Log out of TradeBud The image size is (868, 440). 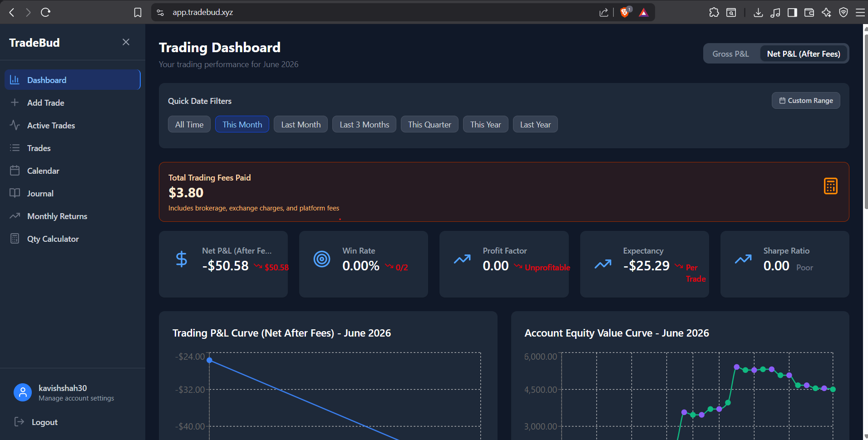36,422
